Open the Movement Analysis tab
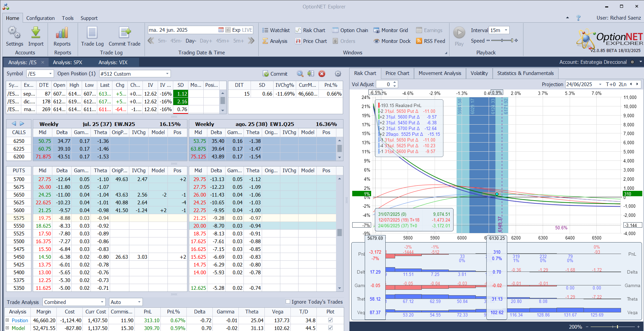 [x=440, y=73]
